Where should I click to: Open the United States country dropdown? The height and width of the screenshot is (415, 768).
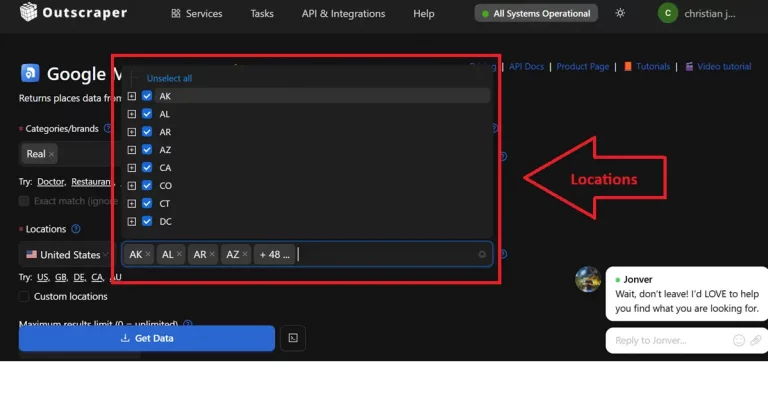coord(65,255)
